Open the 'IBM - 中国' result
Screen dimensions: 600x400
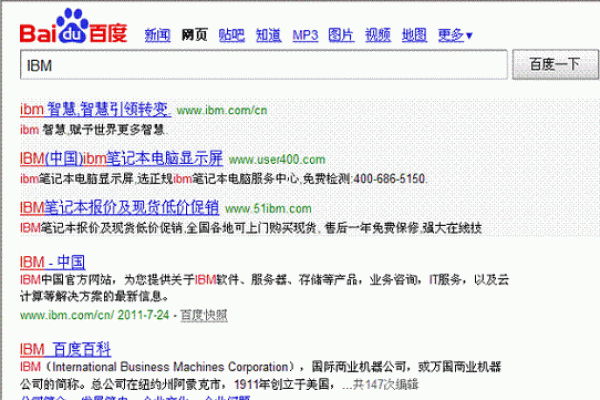coord(52,263)
